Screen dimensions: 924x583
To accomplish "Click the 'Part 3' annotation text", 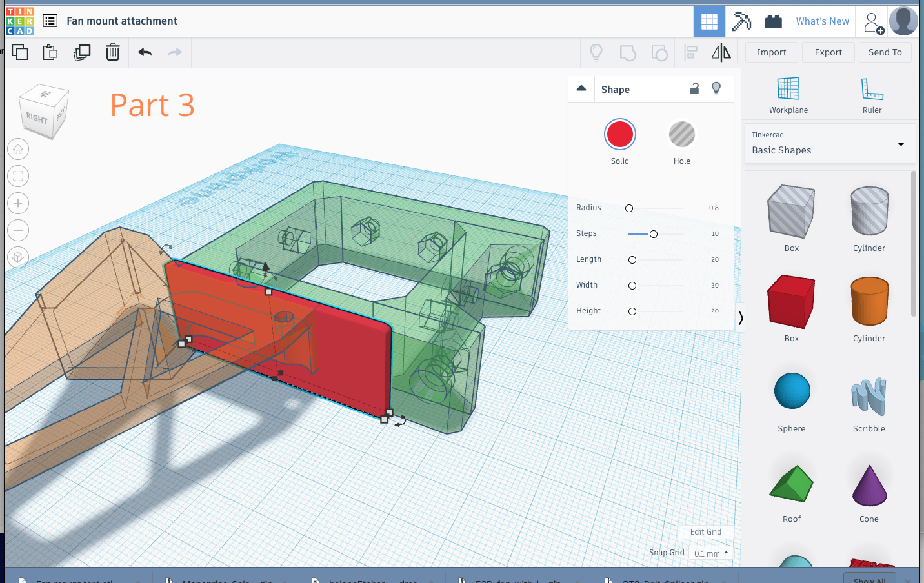I will [152, 105].
